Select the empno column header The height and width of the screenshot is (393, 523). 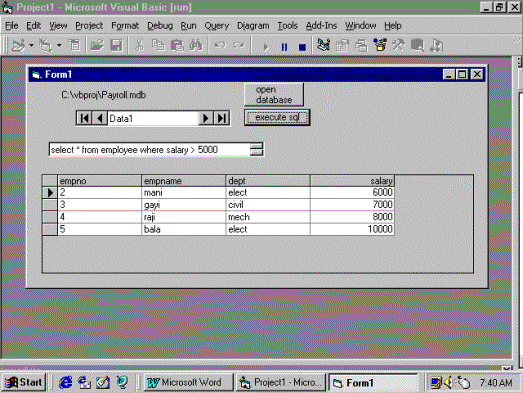[99, 181]
